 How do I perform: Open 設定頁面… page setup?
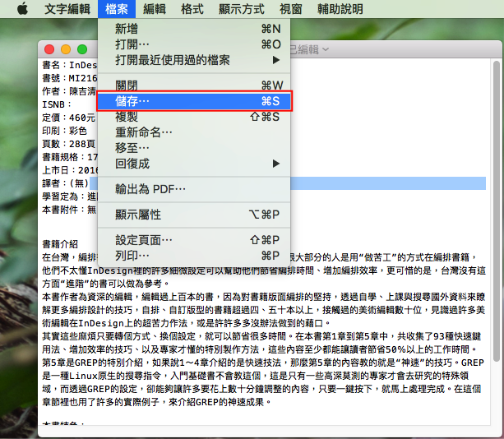194,240
